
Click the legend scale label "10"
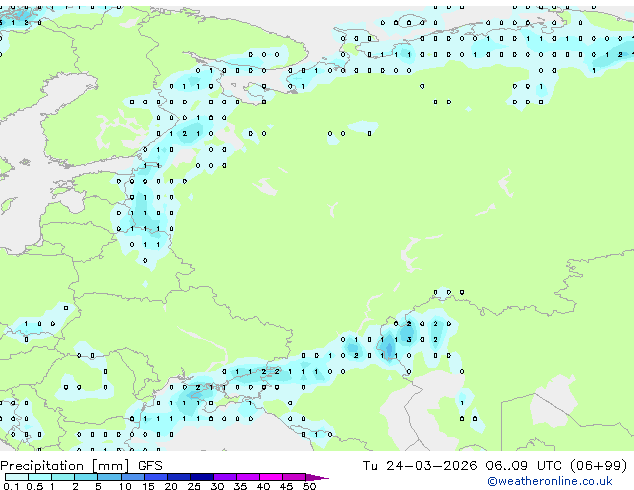125,486
